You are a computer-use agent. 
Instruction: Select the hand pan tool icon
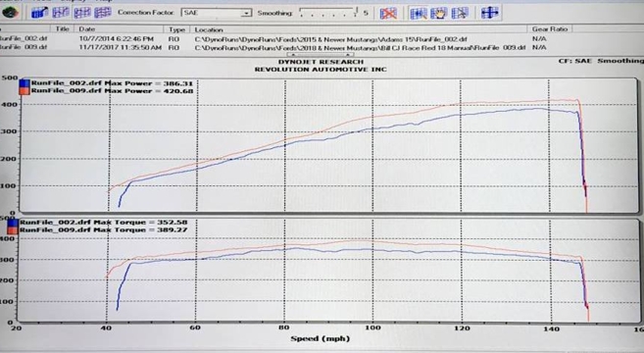438,13
